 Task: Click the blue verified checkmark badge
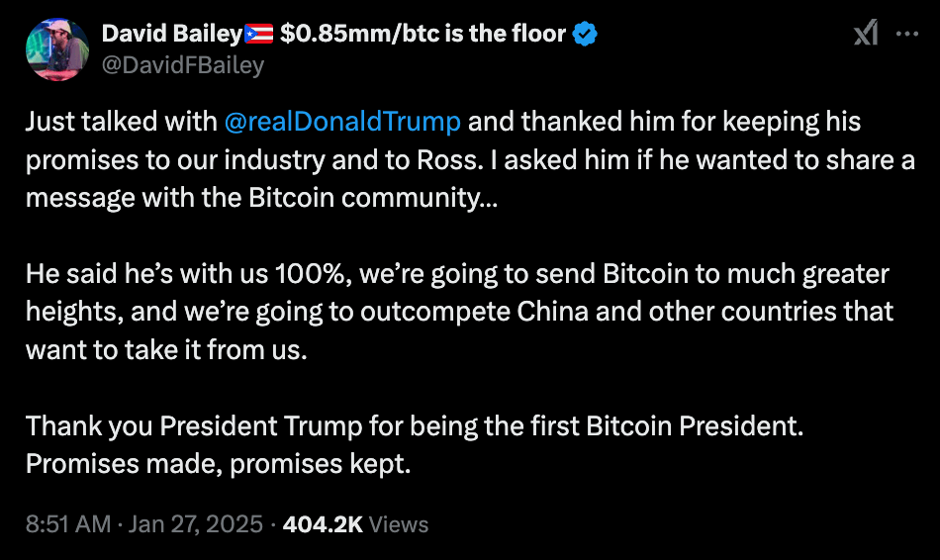tap(586, 35)
